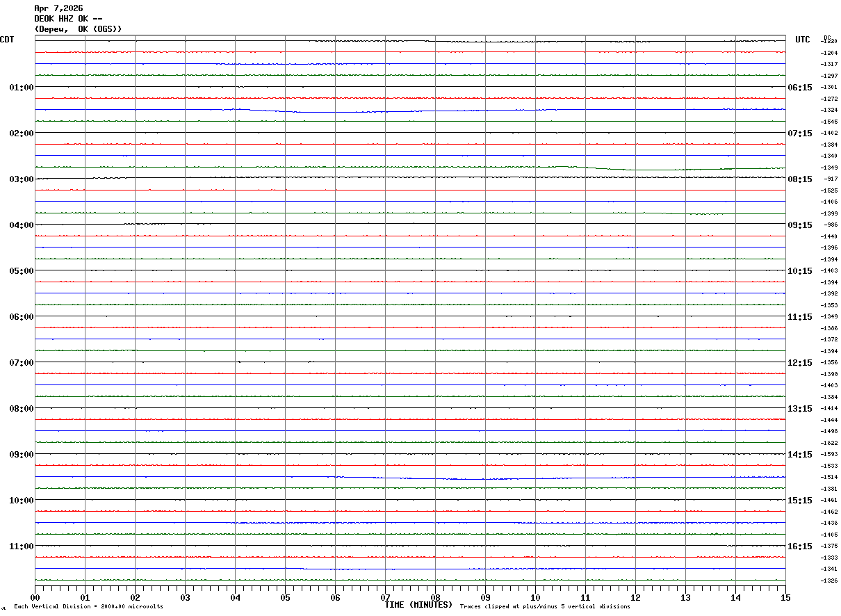Click the DC offset value -1392
The width and height of the screenshot is (841, 616).
coord(829,293)
